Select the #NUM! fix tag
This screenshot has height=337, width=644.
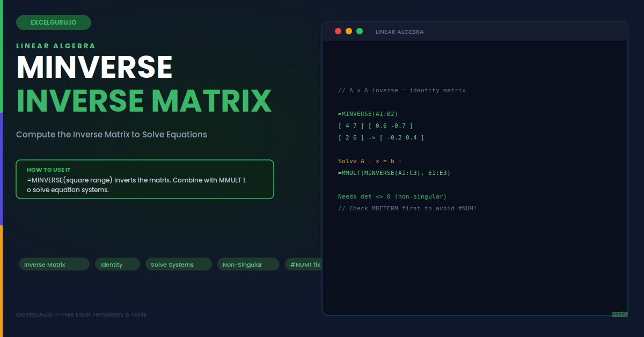303,264
